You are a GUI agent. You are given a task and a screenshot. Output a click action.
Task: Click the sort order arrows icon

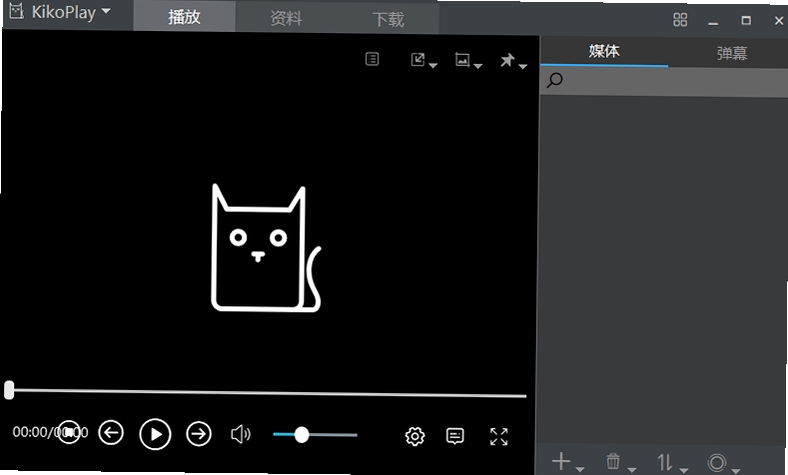(x=665, y=462)
